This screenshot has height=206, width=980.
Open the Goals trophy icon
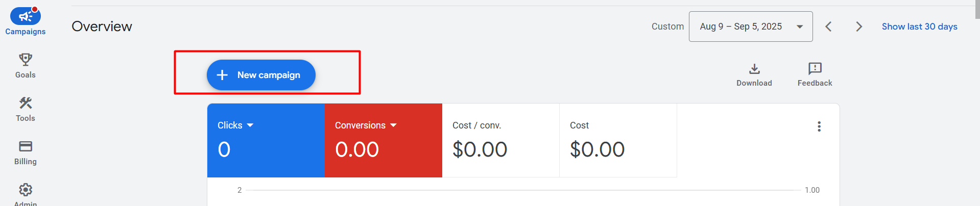point(26,60)
